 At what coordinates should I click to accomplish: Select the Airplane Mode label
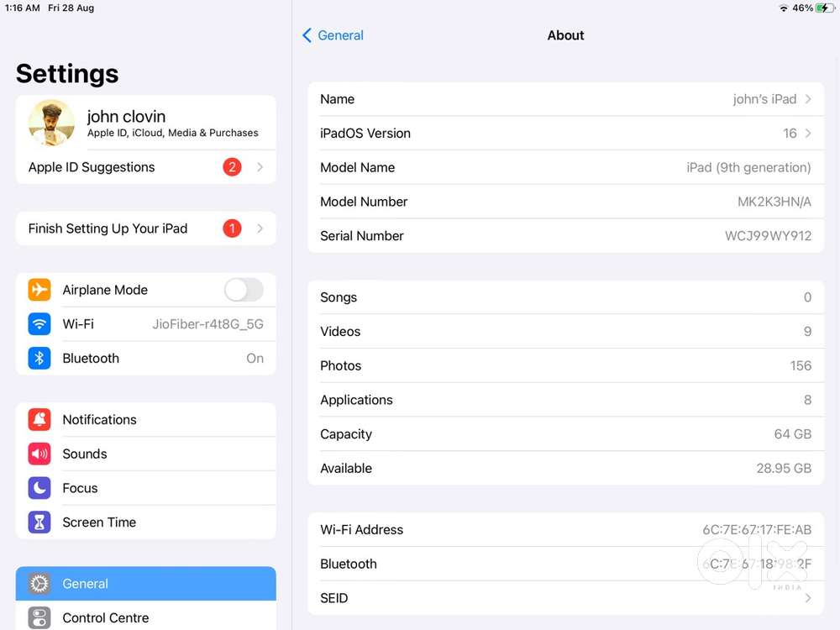tap(105, 290)
